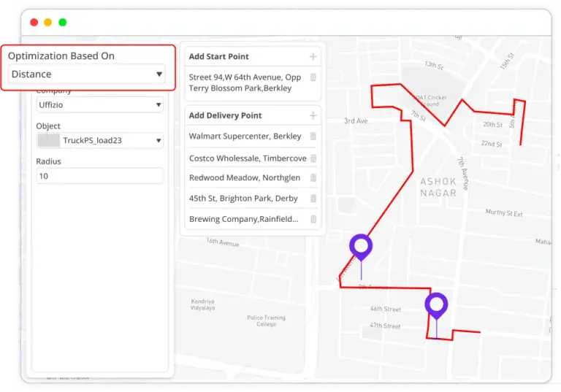561x392 pixels.
Task: Click plus icon beside Add Start Point
Action: [313, 57]
